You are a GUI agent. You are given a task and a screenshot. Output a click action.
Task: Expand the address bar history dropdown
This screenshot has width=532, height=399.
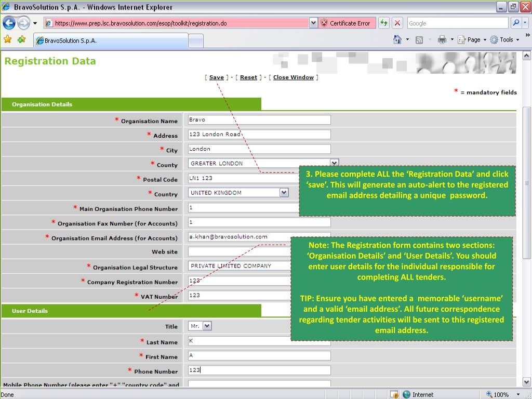313,23
